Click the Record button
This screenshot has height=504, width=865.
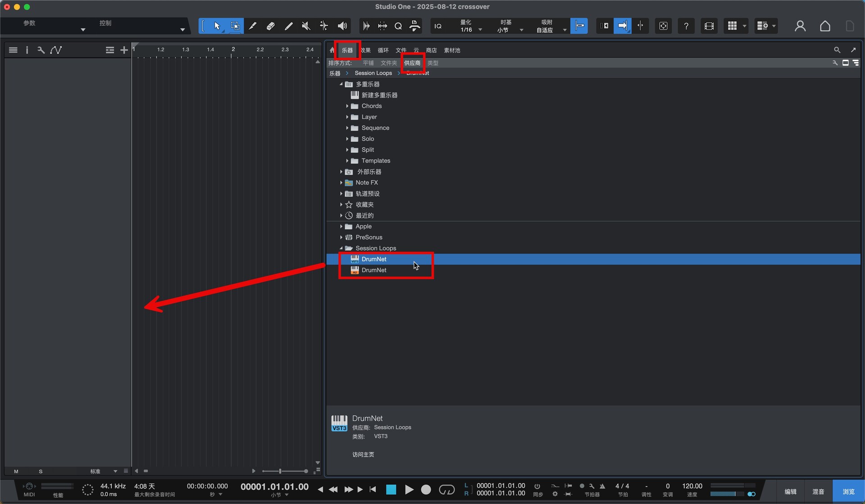point(426,490)
